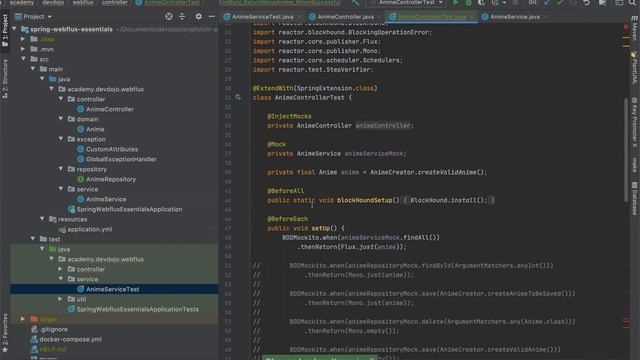Screen dimensions: 640x360
Task: Select AnimeService class in tree
Action: 102,199
